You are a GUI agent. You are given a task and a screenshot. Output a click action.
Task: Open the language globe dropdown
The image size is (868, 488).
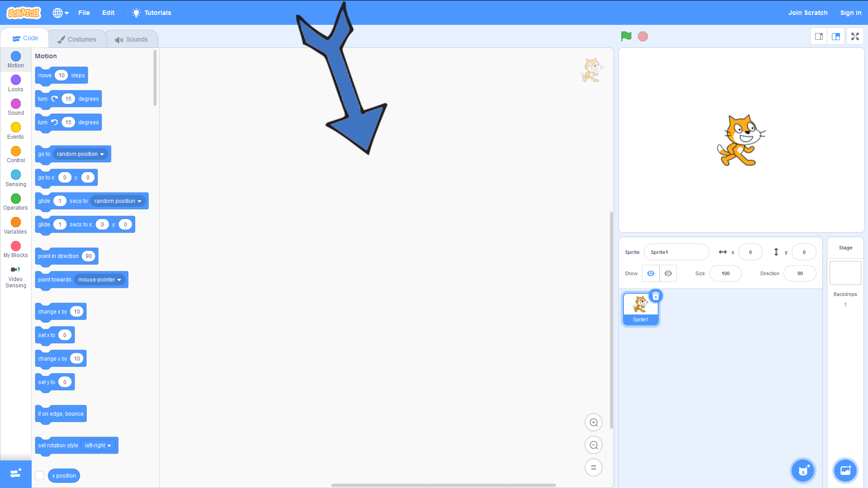click(x=61, y=13)
